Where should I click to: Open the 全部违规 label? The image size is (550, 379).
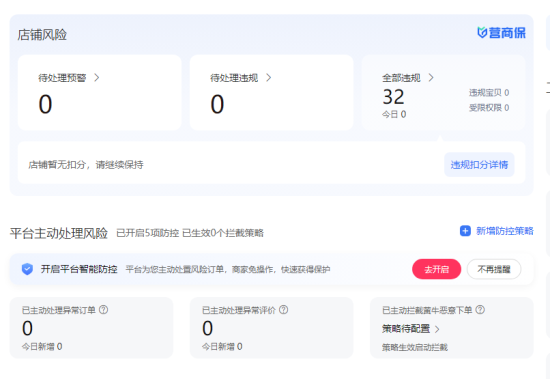pos(401,78)
